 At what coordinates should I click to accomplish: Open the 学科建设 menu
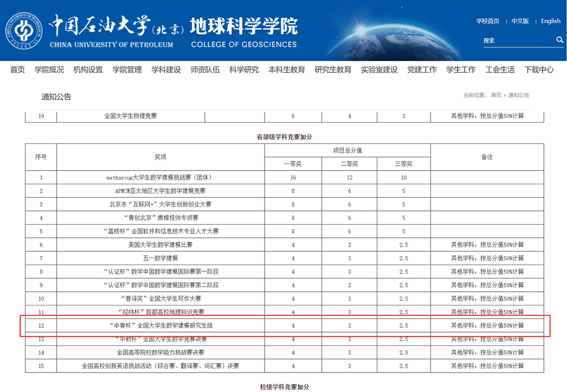pos(166,69)
